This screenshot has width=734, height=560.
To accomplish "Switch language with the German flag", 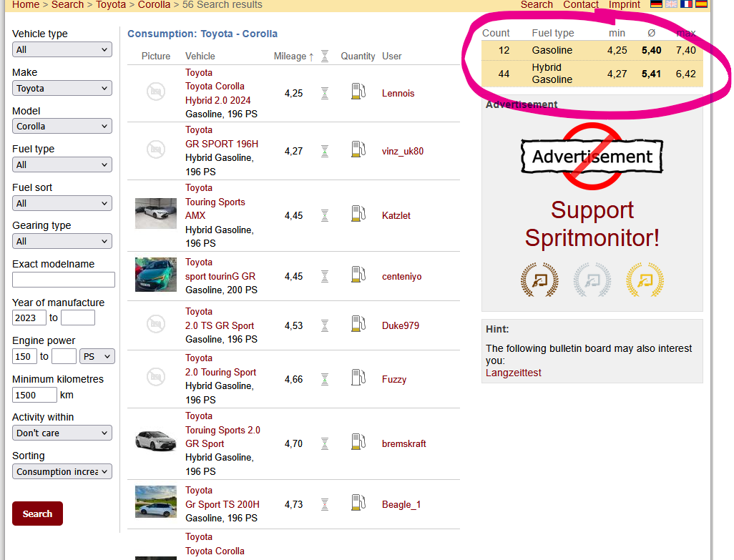I will (x=656, y=4).
